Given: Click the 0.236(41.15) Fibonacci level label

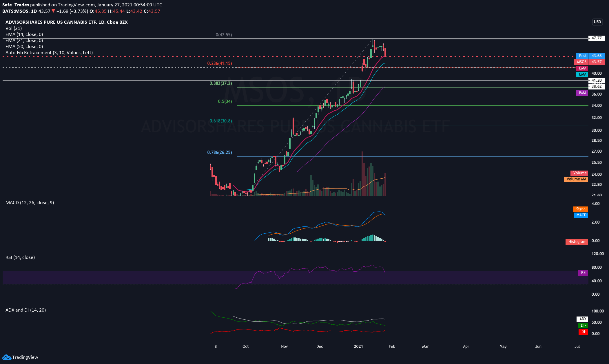Looking at the screenshot, I should (220, 63).
